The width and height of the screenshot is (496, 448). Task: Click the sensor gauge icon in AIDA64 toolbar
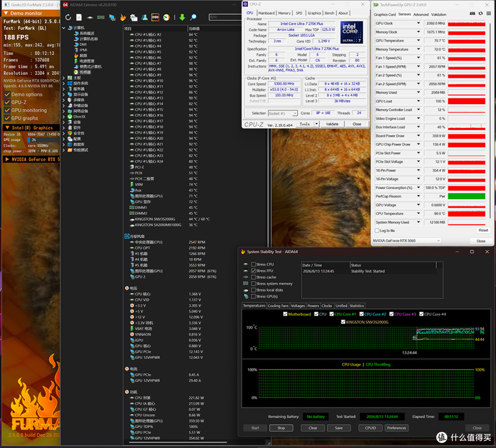tap(166, 17)
